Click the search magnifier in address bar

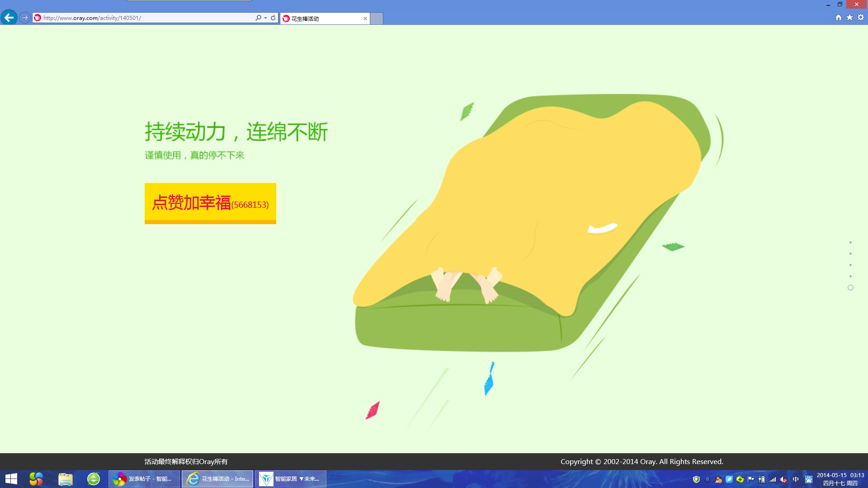pyautogui.click(x=258, y=18)
